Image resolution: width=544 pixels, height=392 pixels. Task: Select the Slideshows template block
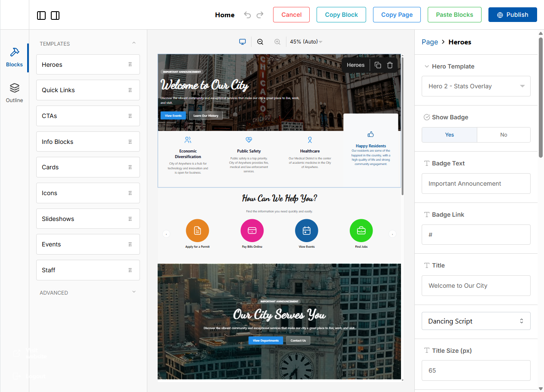tap(88, 219)
